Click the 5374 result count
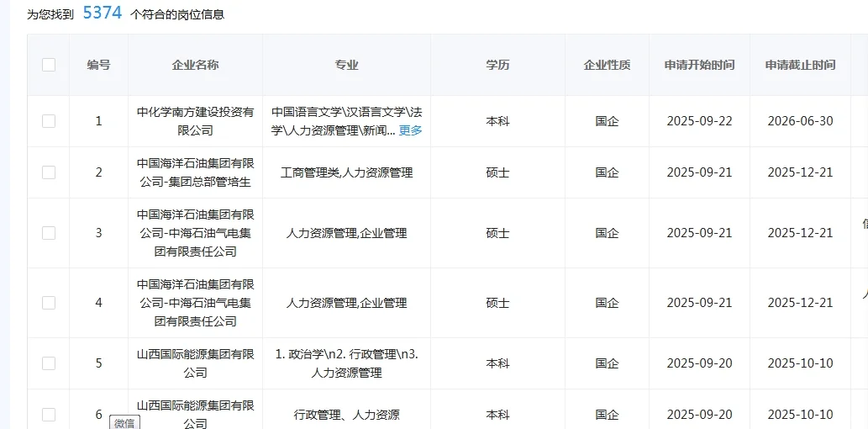868x429 pixels. click(x=103, y=12)
